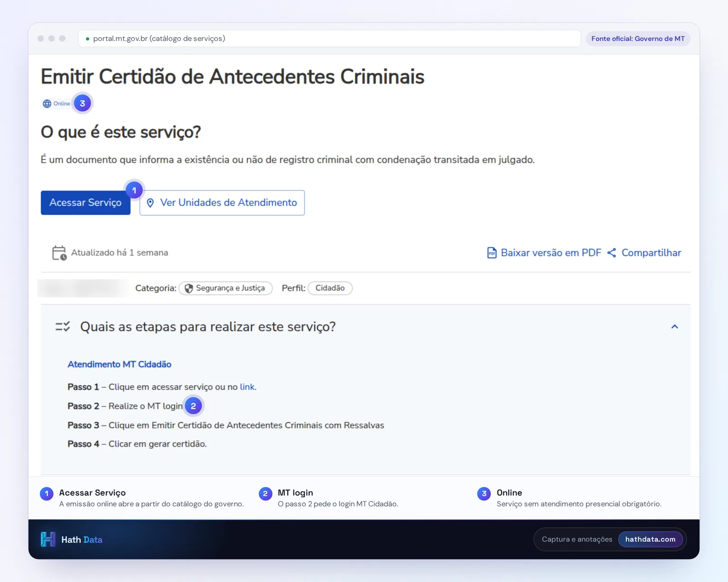Click the legend caption "O passo 2 pede o login MT Cidadão."
Image resolution: width=728 pixels, height=582 pixels.
point(338,504)
